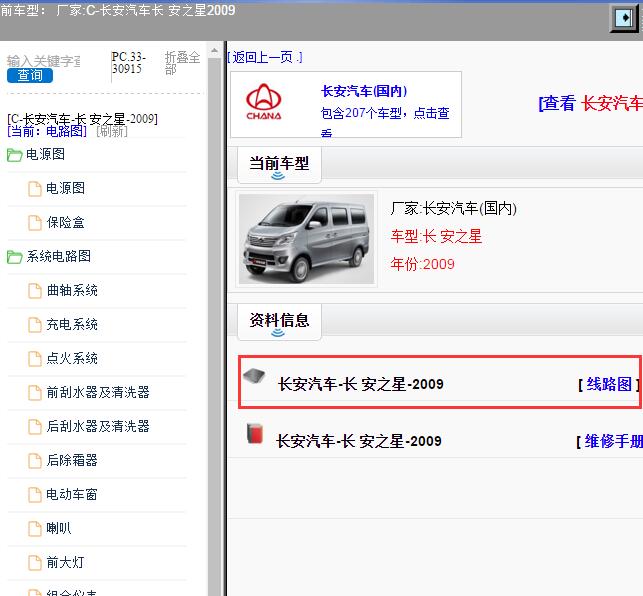
Task: Click the green folder icon beside 系统电路图
Action: coord(14,257)
